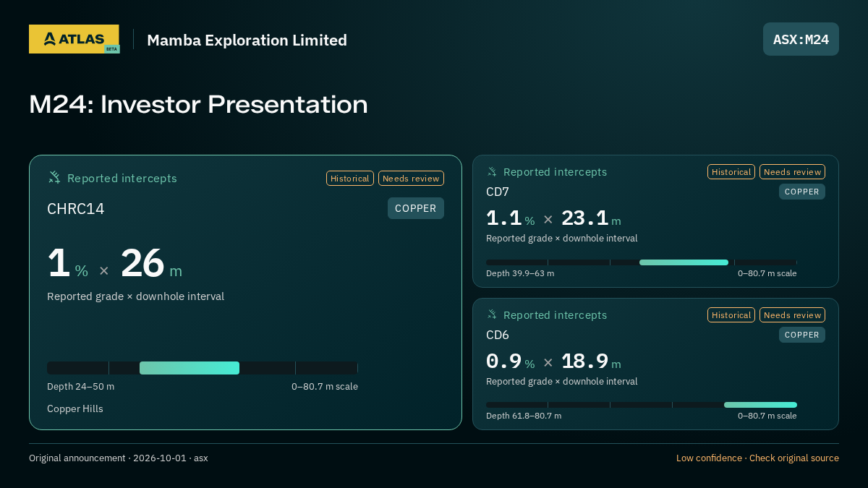Screen dimensions: 868x488
Task: Click the Historical tag on the CD6 card
Action: (731, 315)
